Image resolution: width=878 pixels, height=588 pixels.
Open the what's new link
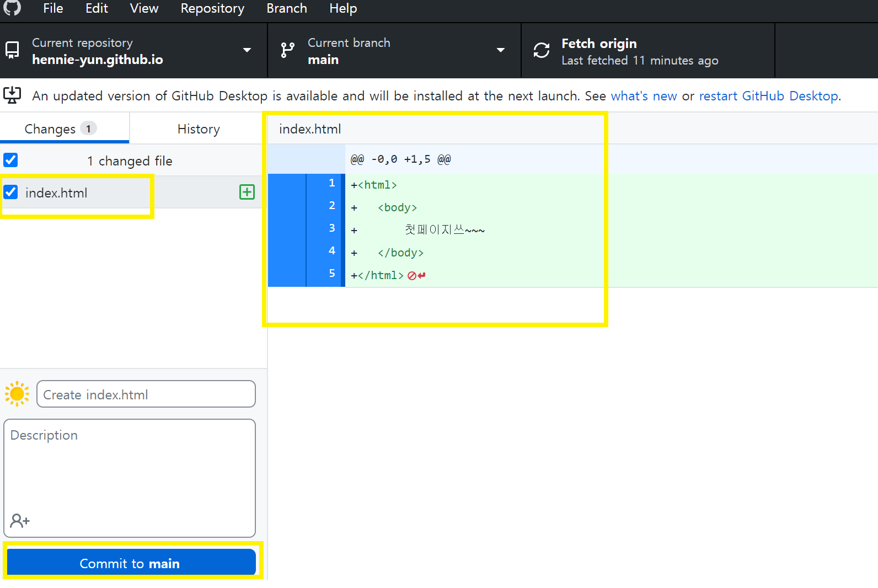[x=644, y=96]
